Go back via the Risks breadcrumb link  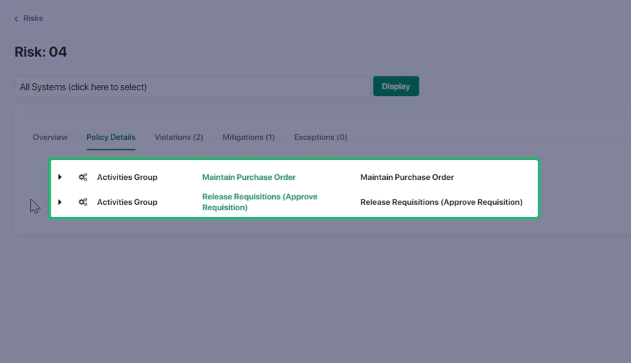tap(33, 18)
